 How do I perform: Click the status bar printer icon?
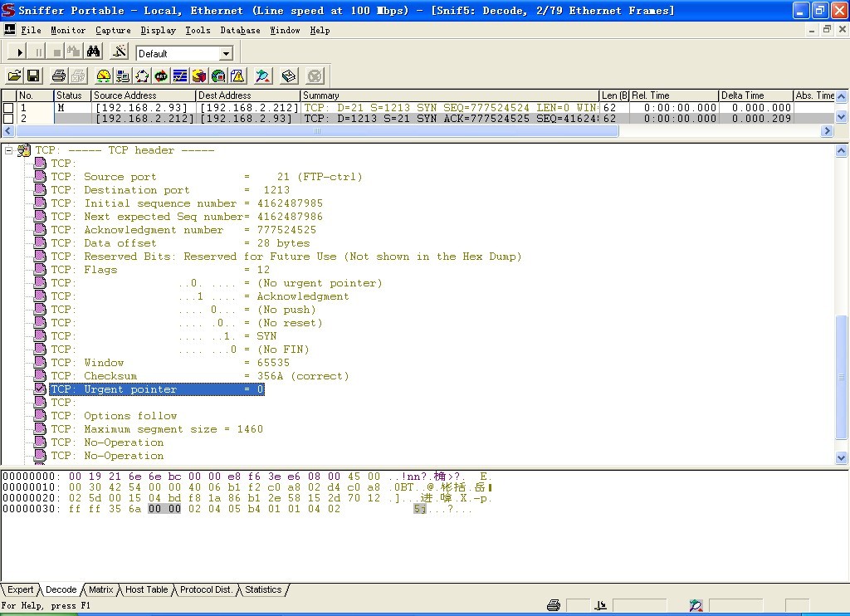(x=554, y=605)
